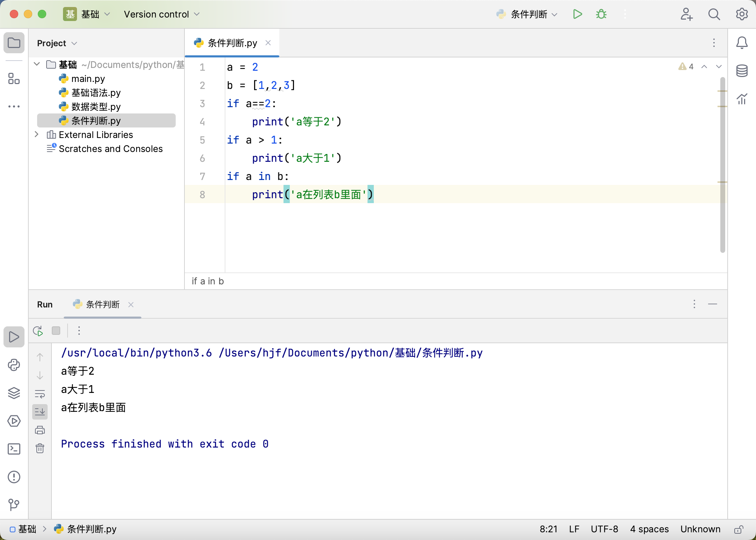Run the 条件判断 configuration with the green play button
756x540 pixels.
pyautogui.click(x=577, y=14)
